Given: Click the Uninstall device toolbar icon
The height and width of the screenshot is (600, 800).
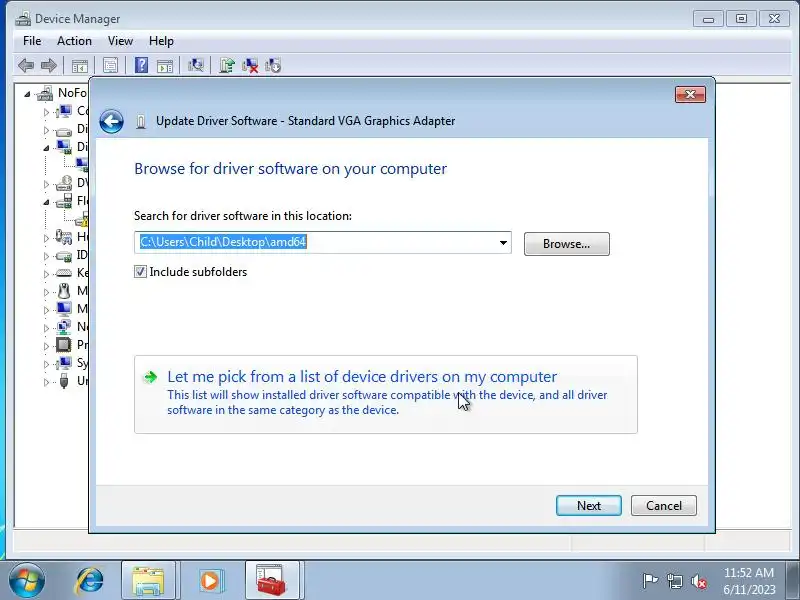Looking at the screenshot, I should point(250,65).
